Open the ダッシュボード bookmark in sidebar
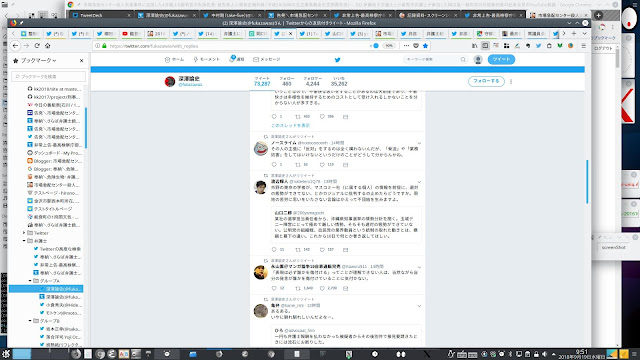Viewport: 640px width, 360px height. pyautogui.click(x=54, y=153)
